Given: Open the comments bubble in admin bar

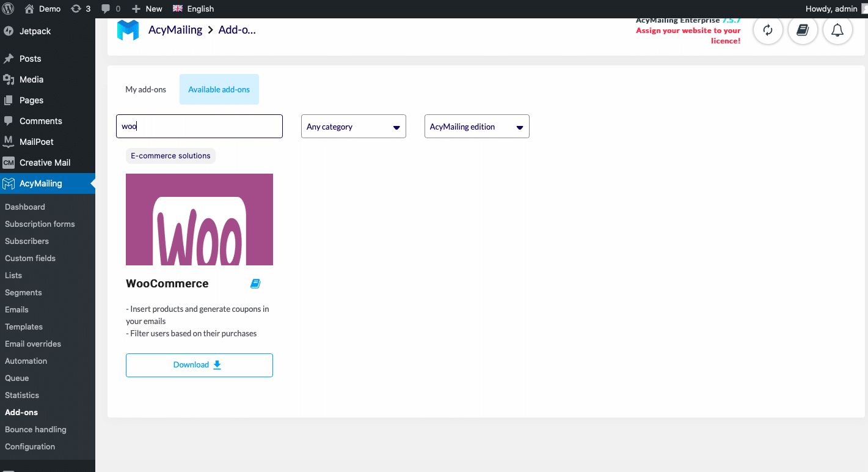Looking at the screenshot, I should (x=111, y=9).
